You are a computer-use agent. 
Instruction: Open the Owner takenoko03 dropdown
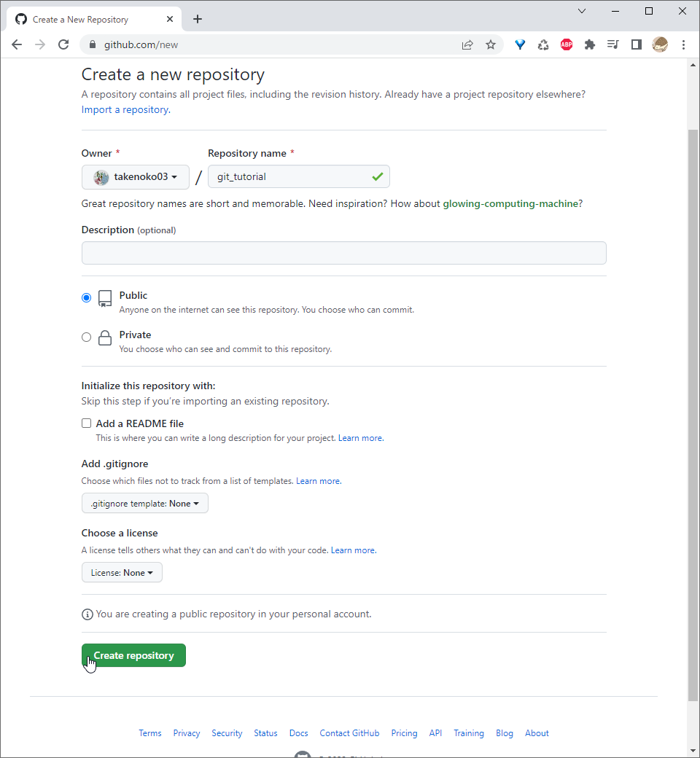coord(136,177)
